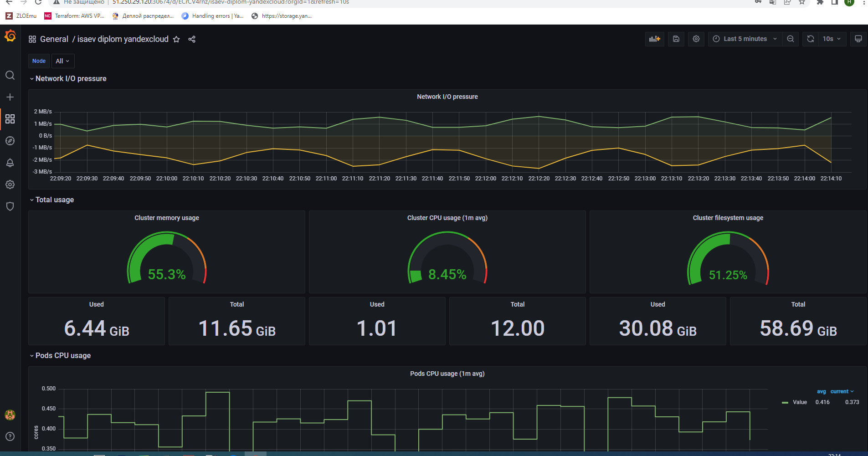Open the refresh interval dropdown showing 10s

pos(831,39)
